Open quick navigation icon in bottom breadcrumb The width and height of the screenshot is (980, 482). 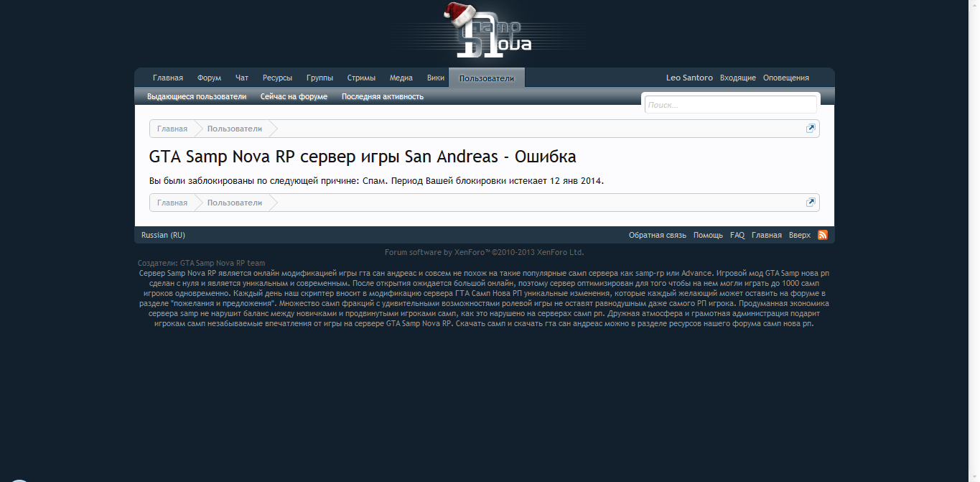(x=811, y=203)
